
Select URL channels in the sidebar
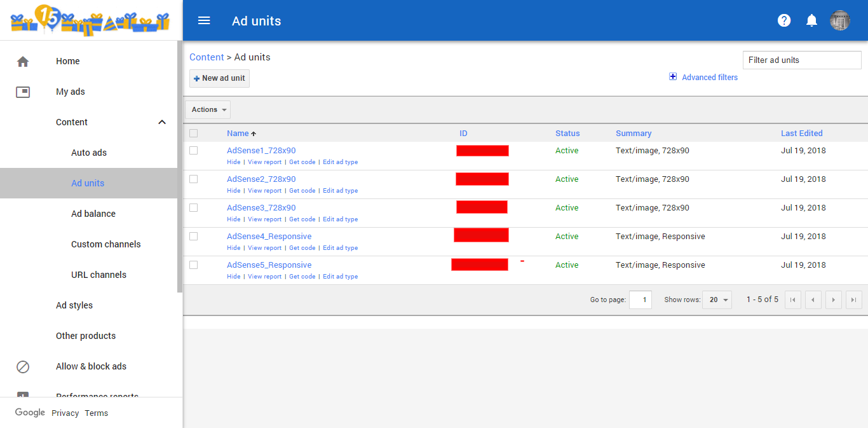click(x=98, y=275)
